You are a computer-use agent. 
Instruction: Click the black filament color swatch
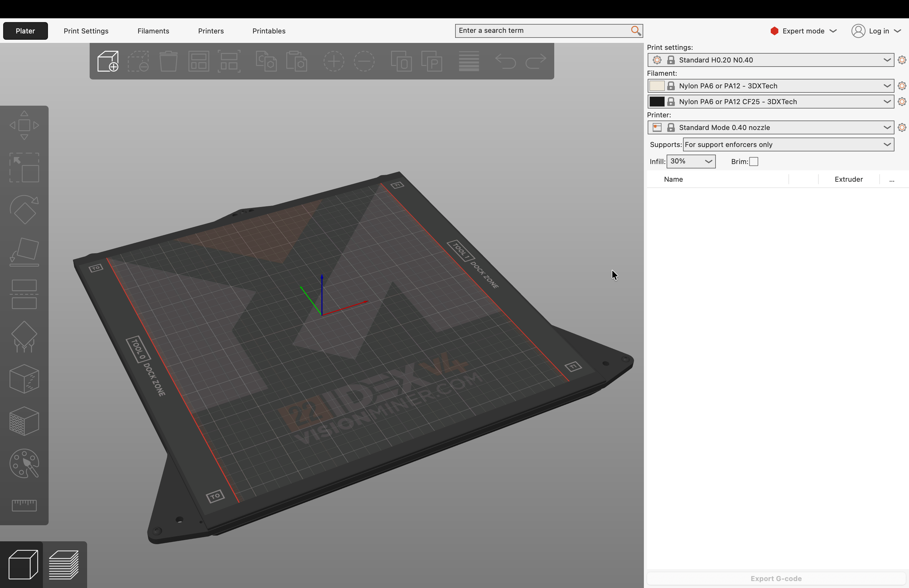657,102
